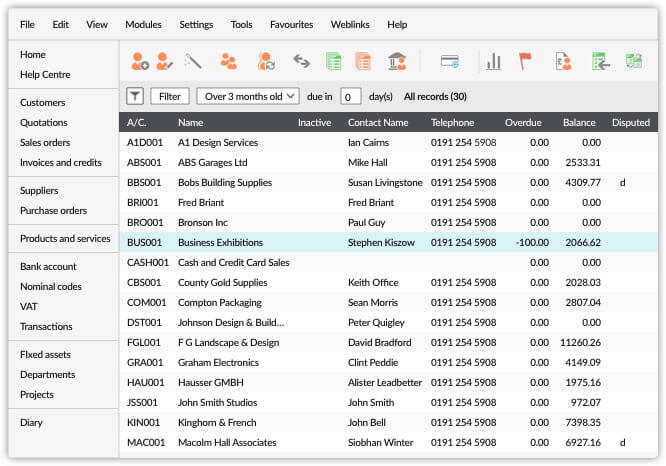Sort by the Balance column header
Image resolution: width=666 pixels, height=466 pixels.
click(579, 122)
